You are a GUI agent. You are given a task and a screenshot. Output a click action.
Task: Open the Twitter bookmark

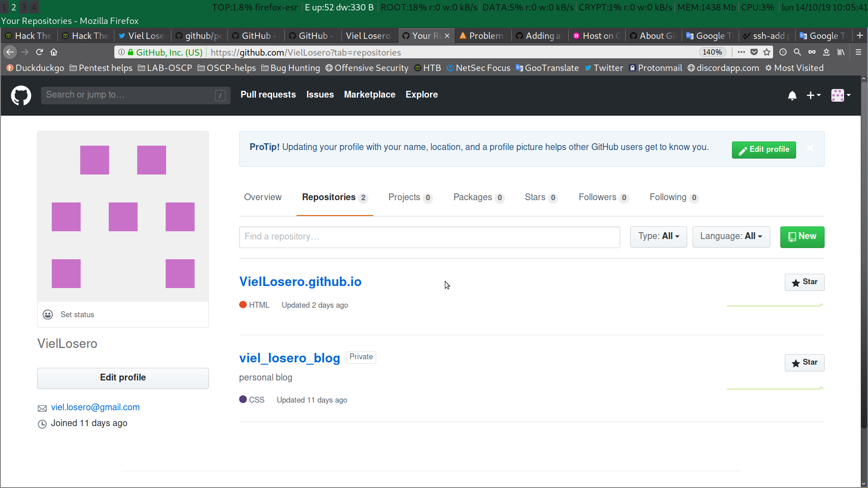604,68
